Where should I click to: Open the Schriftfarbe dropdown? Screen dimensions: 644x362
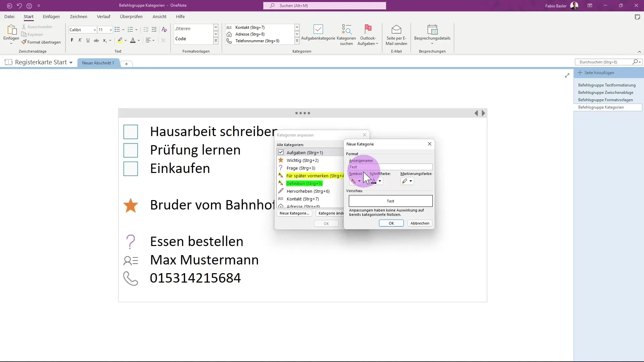click(x=380, y=181)
